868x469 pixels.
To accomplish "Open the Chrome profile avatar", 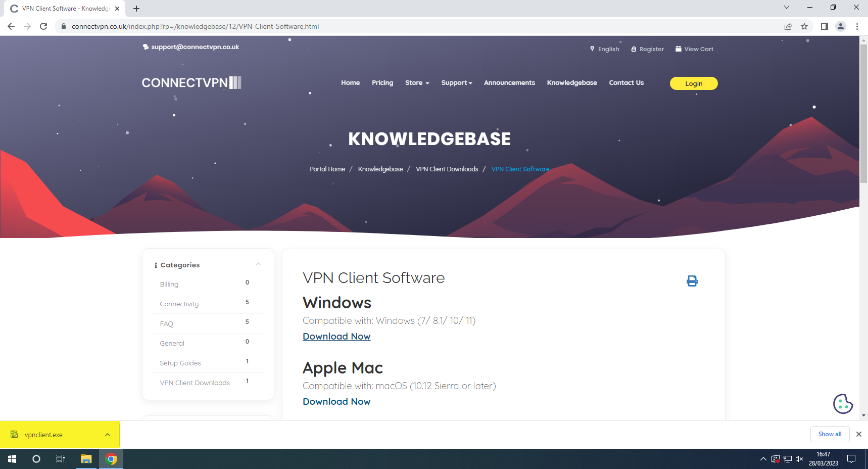I will 841,26.
